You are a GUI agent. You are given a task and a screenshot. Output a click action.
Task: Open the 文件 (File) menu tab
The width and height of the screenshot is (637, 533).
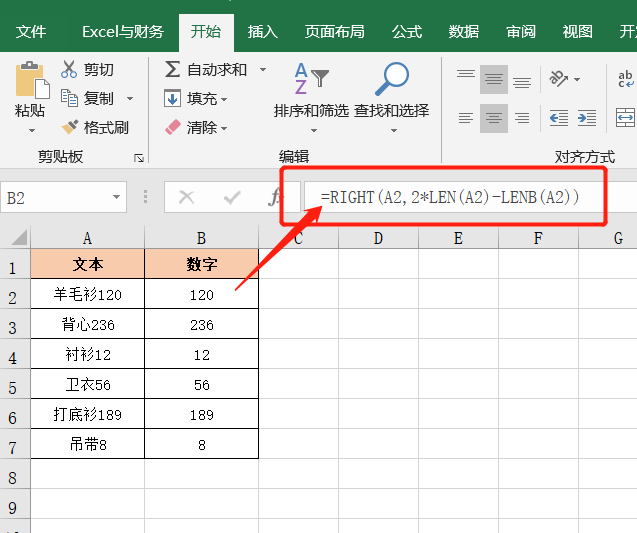(x=31, y=31)
